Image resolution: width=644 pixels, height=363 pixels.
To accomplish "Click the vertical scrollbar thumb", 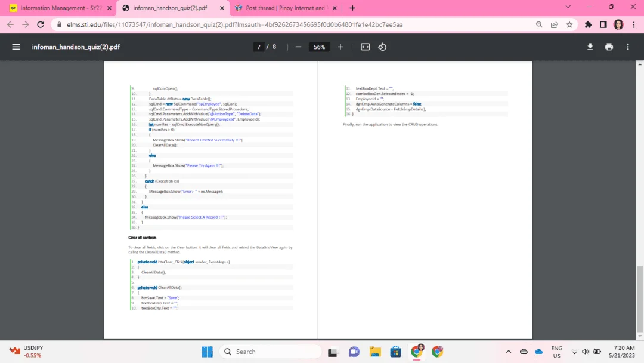I will (639, 299).
